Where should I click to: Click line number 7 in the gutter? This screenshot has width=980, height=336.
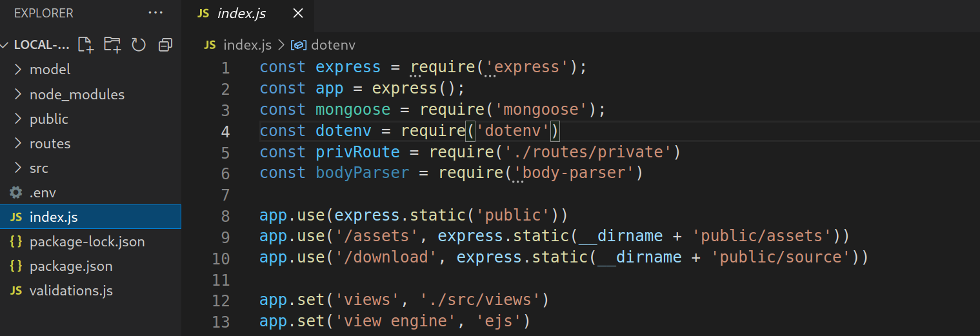[225, 195]
